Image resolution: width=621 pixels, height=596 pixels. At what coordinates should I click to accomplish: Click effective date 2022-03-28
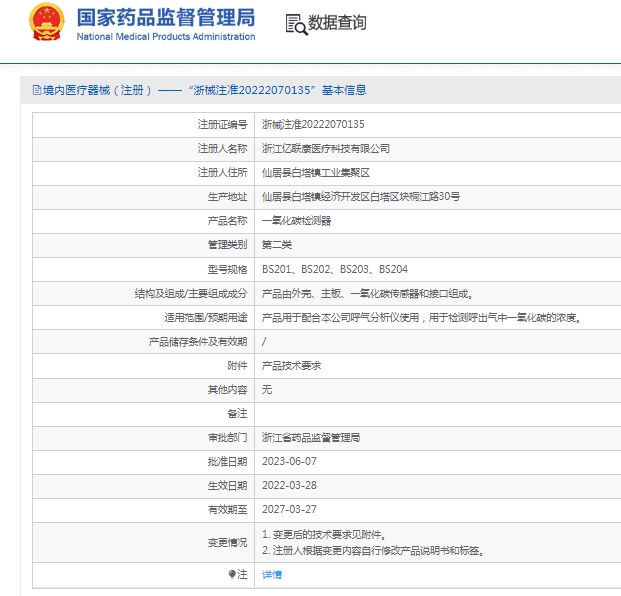[x=289, y=485]
